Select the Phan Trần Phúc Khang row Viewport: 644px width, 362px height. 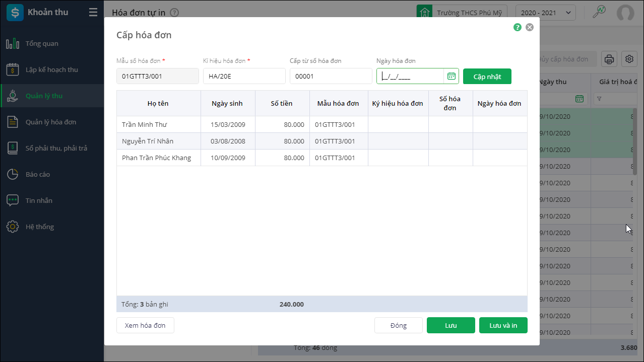pos(322,158)
